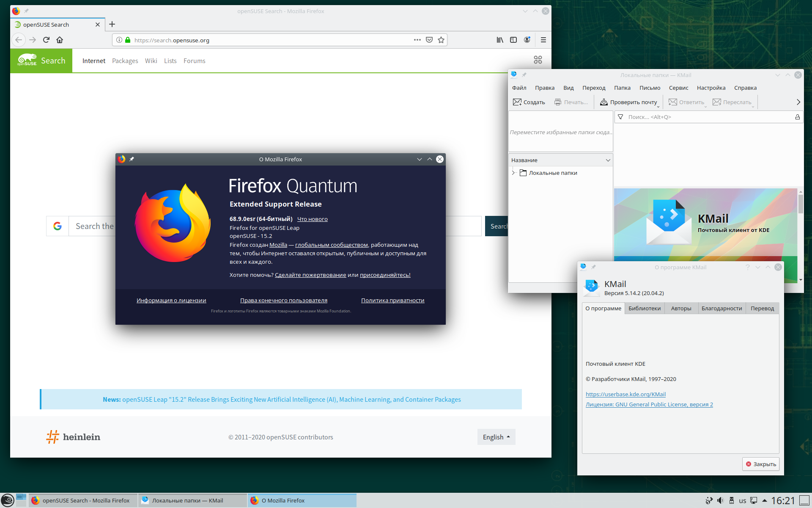Open Firefox account icon

pyautogui.click(x=527, y=40)
